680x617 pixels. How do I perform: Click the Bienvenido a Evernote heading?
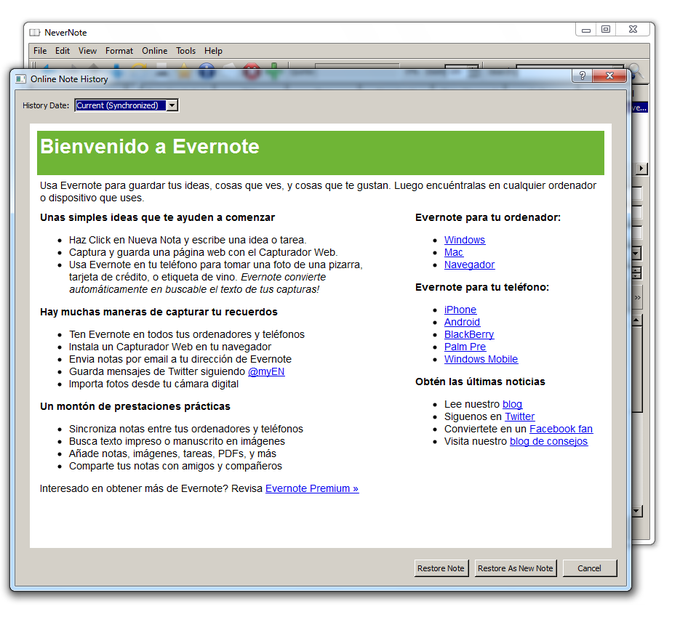click(150, 147)
